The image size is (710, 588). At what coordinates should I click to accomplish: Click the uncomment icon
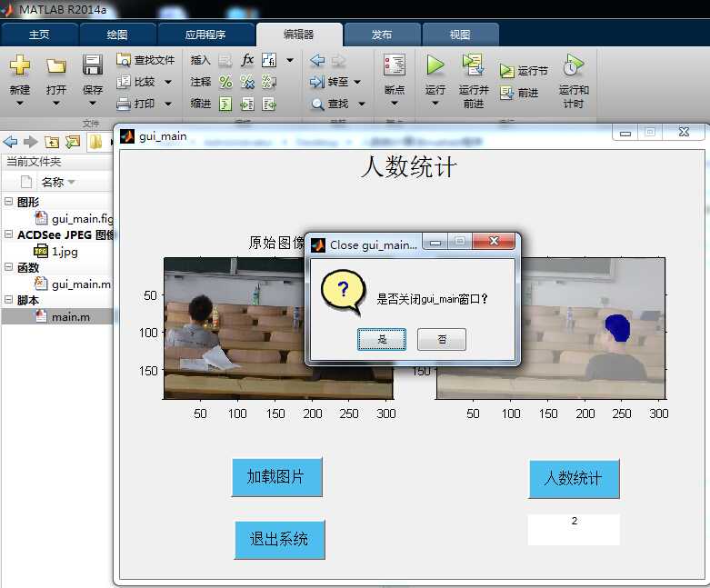tap(247, 82)
